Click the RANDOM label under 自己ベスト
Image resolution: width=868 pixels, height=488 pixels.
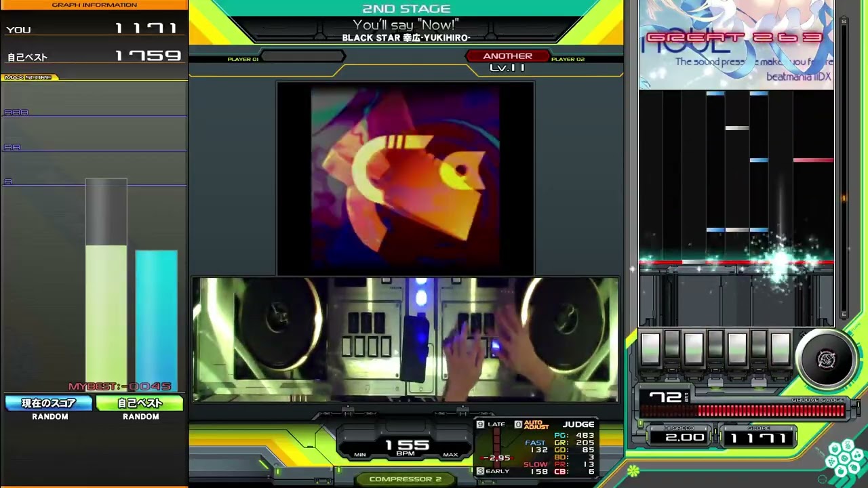141,417
